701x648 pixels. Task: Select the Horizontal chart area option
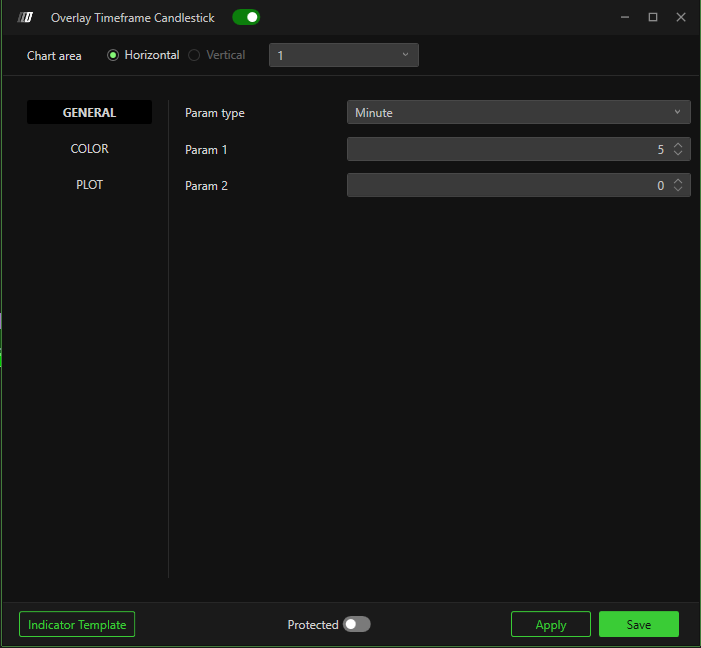[113, 55]
